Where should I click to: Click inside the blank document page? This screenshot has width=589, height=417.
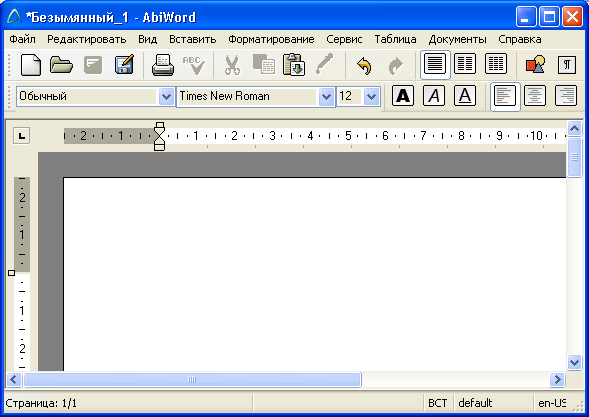pyautogui.click(x=315, y=274)
